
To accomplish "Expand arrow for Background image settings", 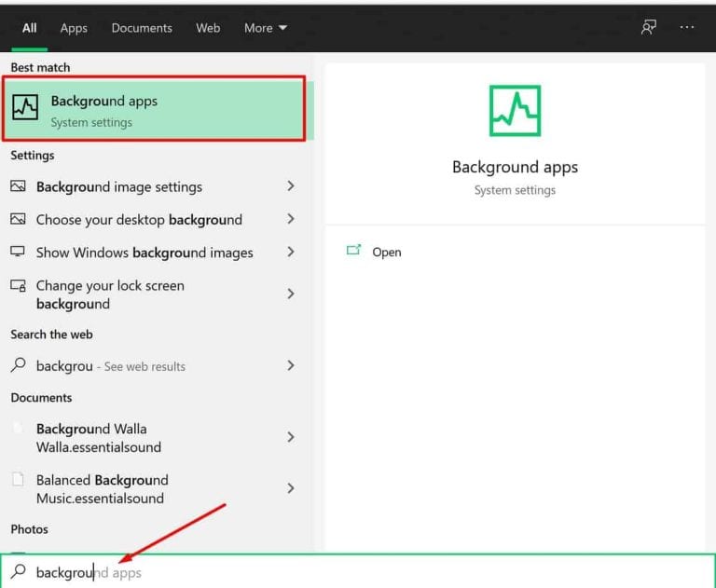I will coord(291,185).
